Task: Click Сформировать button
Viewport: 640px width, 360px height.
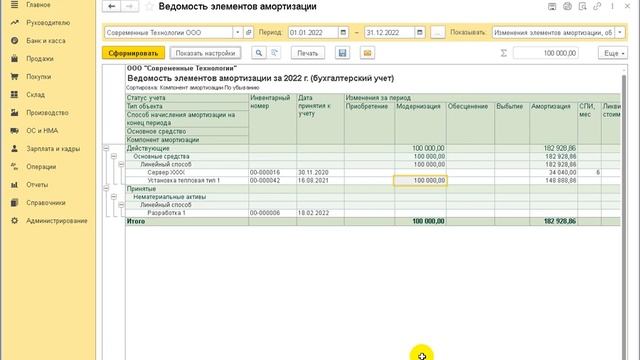Action: point(133,53)
